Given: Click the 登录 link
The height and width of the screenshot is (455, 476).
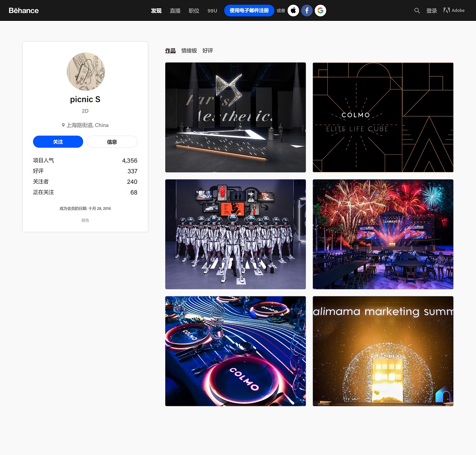Looking at the screenshot, I should pyautogui.click(x=432, y=10).
